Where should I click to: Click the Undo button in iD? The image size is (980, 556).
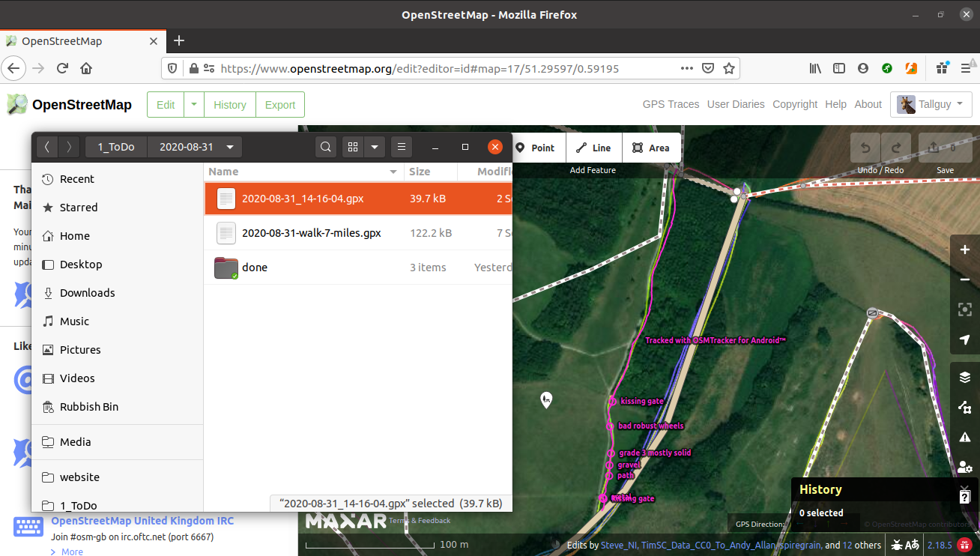pyautogui.click(x=865, y=148)
